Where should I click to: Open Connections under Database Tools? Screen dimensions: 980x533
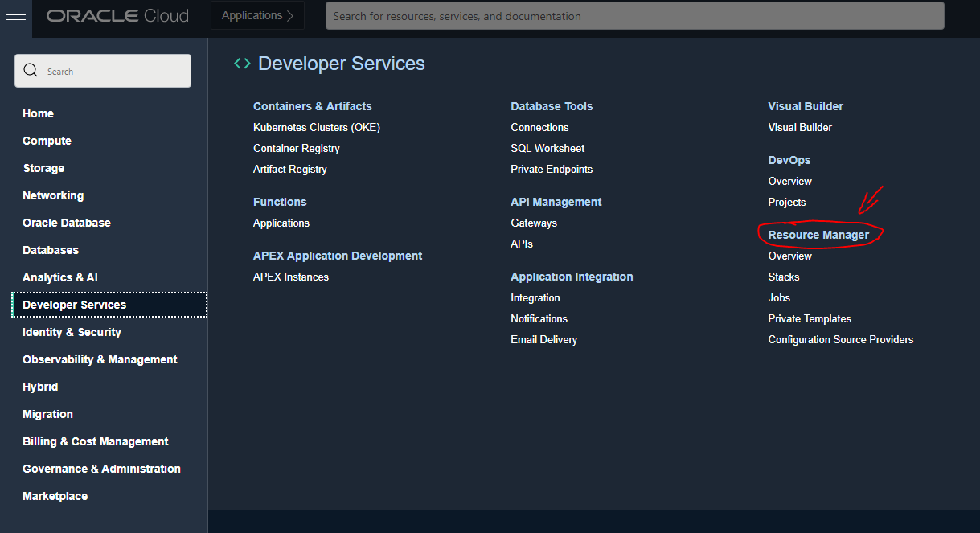539,127
